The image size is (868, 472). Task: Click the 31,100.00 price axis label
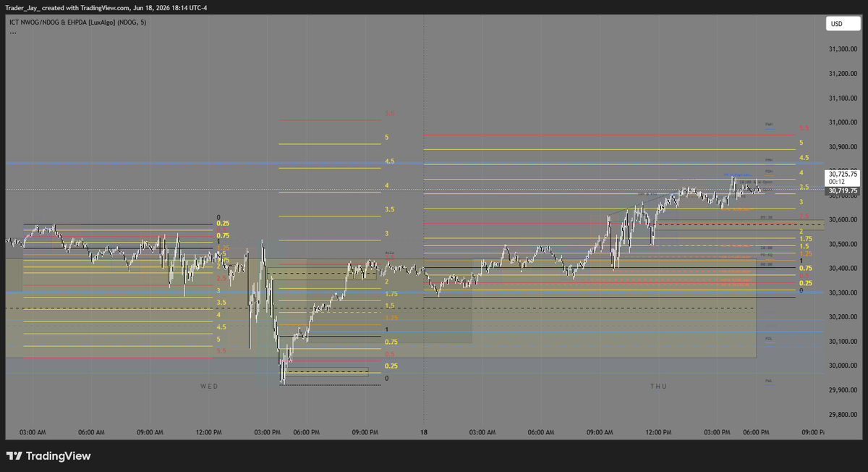pyautogui.click(x=843, y=98)
